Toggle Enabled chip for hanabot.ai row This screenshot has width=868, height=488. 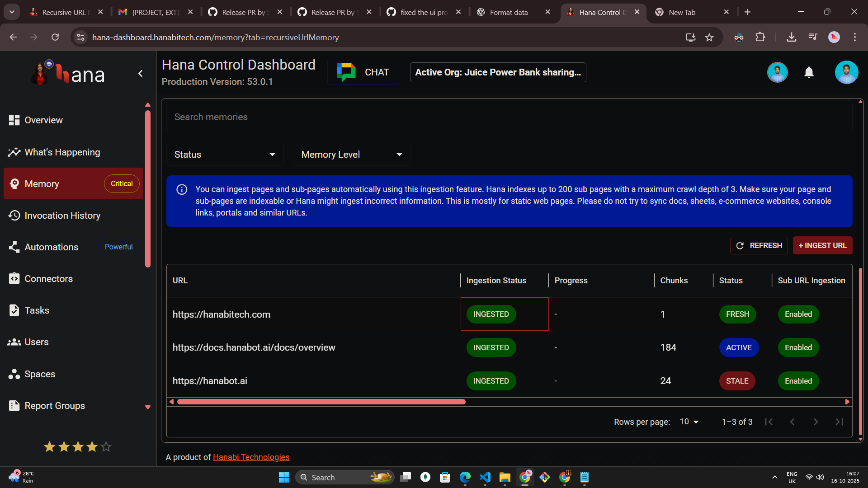pos(798,381)
